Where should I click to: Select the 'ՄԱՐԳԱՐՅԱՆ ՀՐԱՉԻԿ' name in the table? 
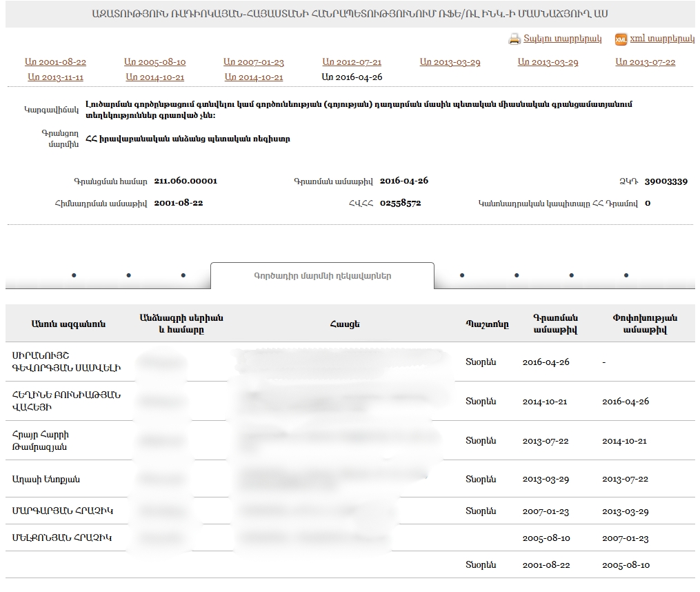[x=62, y=511]
